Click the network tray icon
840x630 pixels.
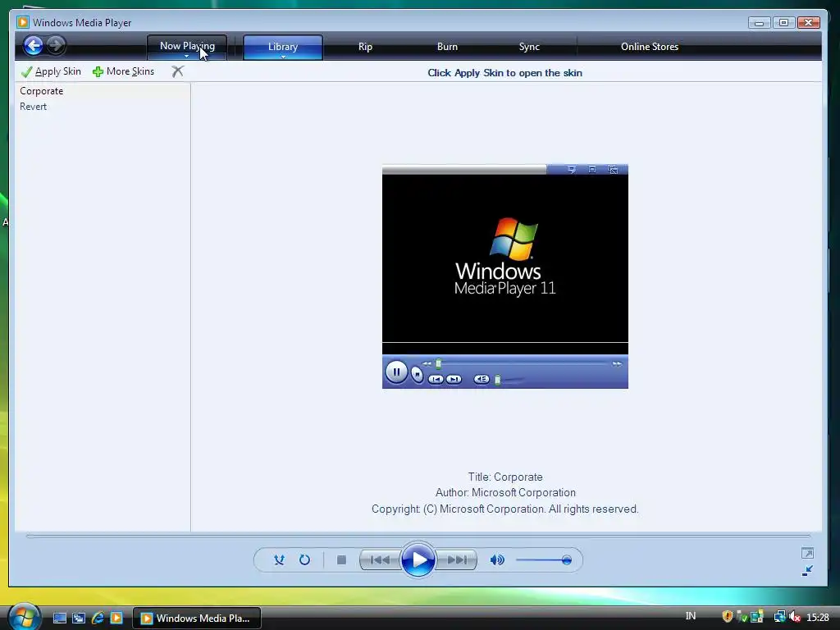point(779,617)
